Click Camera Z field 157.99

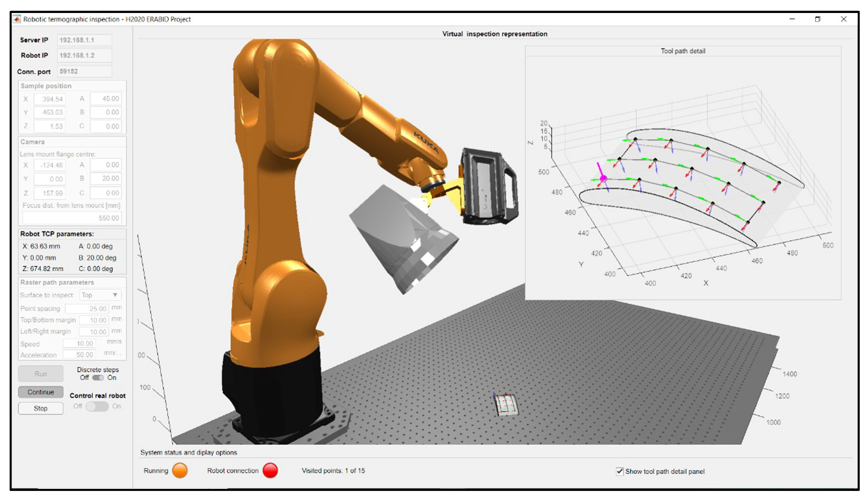(x=49, y=193)
